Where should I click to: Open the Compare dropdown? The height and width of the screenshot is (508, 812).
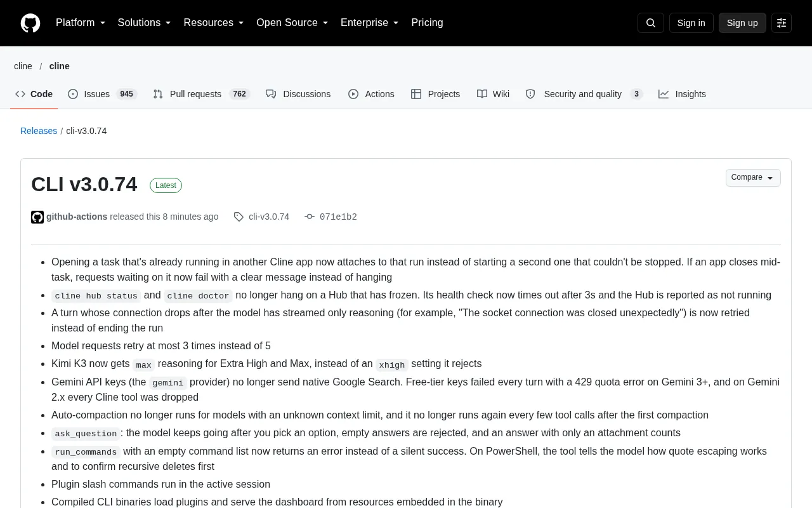[753, 178]
